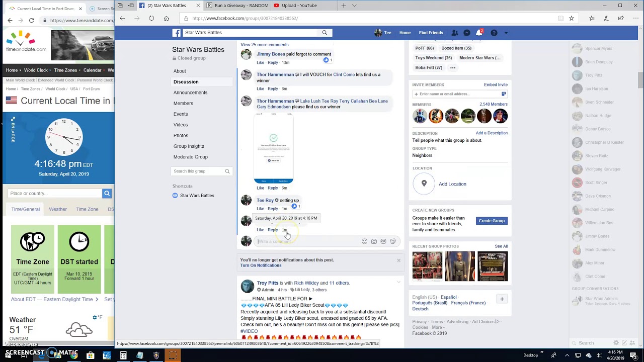The width and height of the screenshot is (644, 362).
Task: Open Members in group sidebar
Action: pos(183,103)
